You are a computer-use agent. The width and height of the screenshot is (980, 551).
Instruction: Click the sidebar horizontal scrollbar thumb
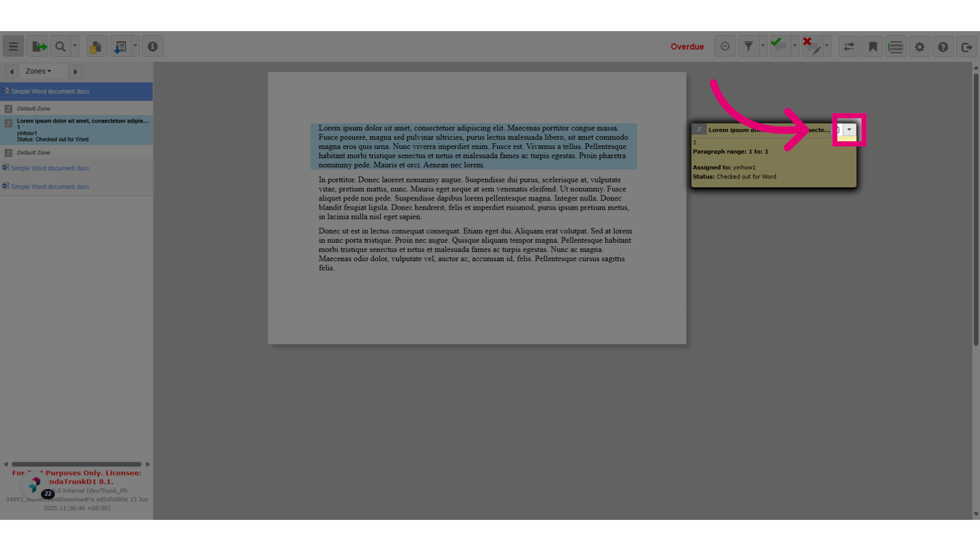click(77, 464)
